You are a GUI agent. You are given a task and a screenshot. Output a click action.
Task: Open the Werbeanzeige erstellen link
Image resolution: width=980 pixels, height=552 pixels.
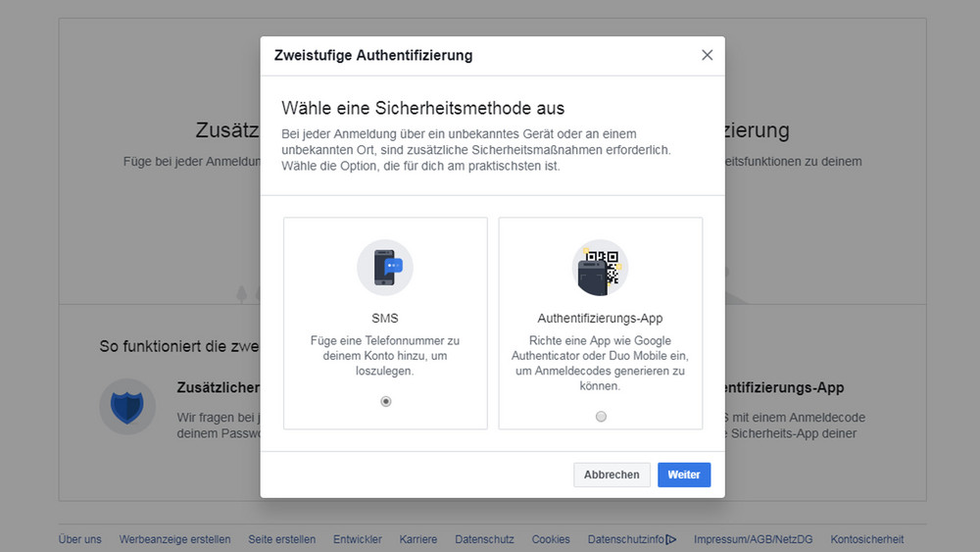tap(174, 539)
